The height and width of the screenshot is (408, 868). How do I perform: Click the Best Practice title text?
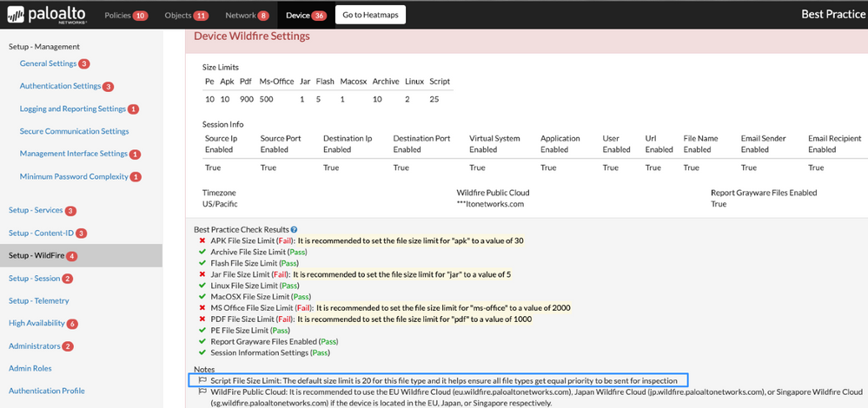coord(834,15)
